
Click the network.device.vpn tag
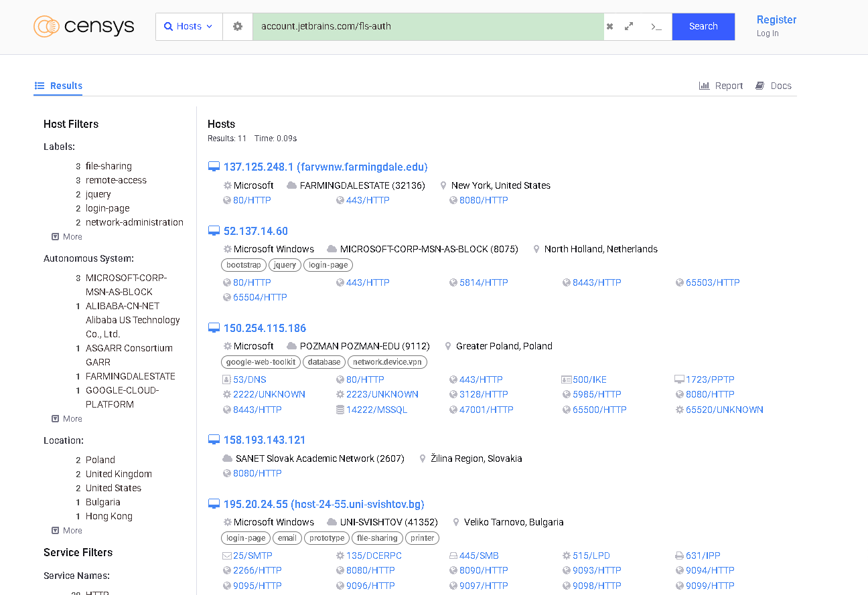[387, 362]
